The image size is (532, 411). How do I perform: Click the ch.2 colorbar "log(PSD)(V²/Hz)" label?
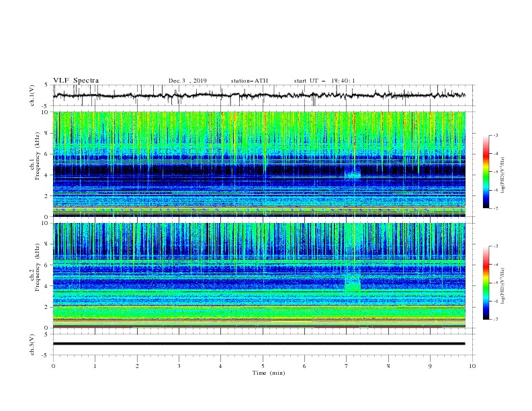click(x=502, y=285)
